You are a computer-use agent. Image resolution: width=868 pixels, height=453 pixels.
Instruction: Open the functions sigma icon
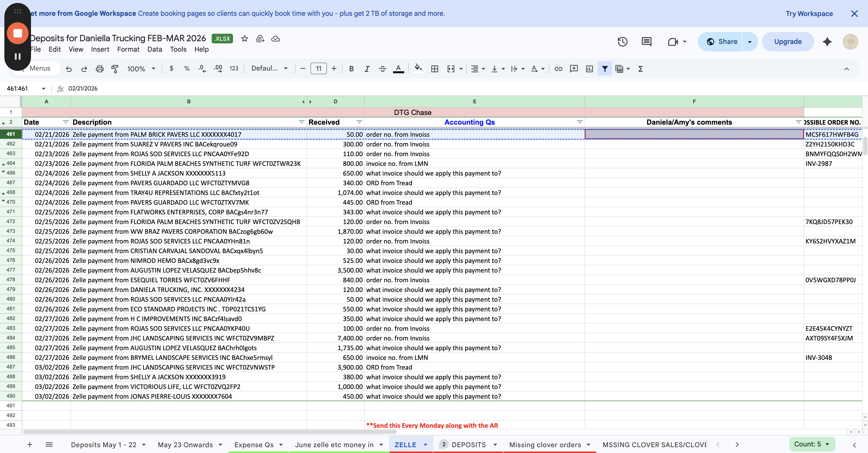(641, 69)
